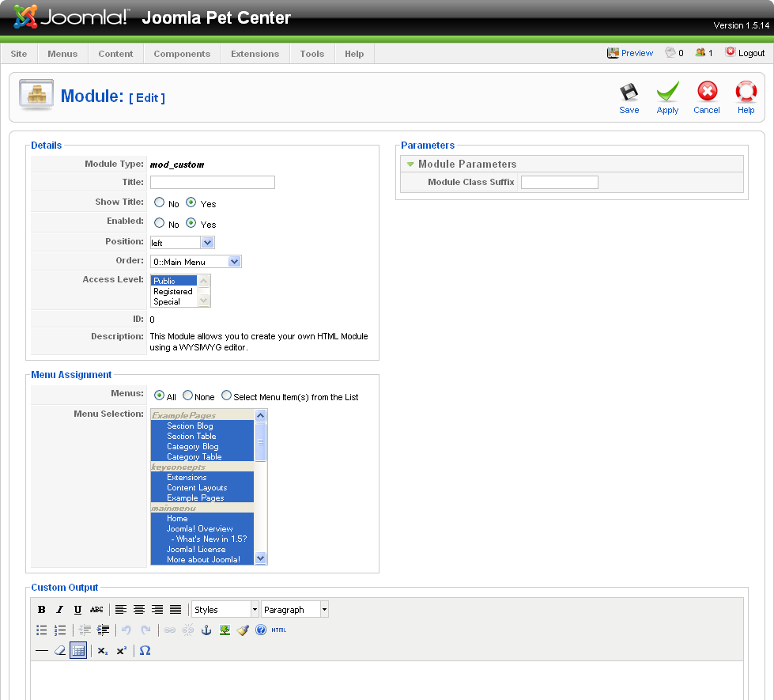Align text left
This screenshot has width=774, height=700.
coord(121,610)
